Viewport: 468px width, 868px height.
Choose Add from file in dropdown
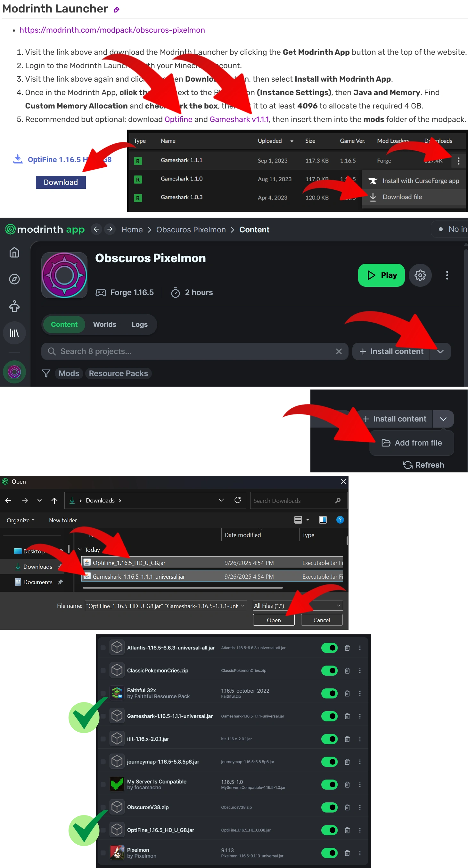coord(412,443)
